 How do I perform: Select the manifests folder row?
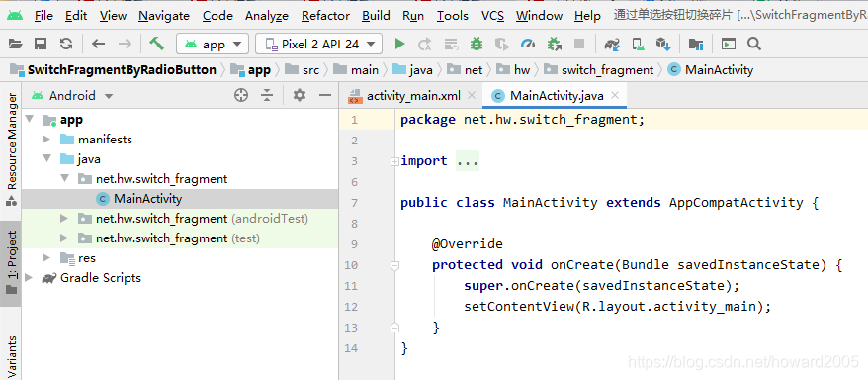tap(180, 140)
